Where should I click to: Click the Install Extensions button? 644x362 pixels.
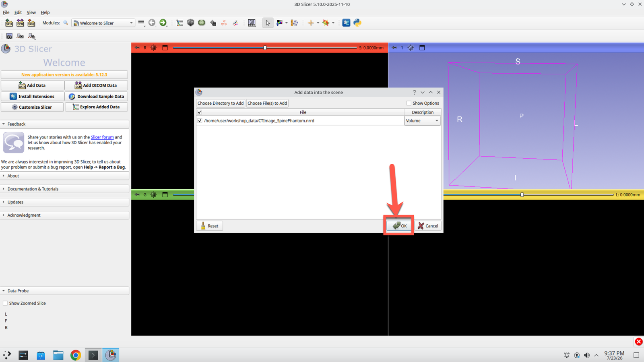click(32, 97)
